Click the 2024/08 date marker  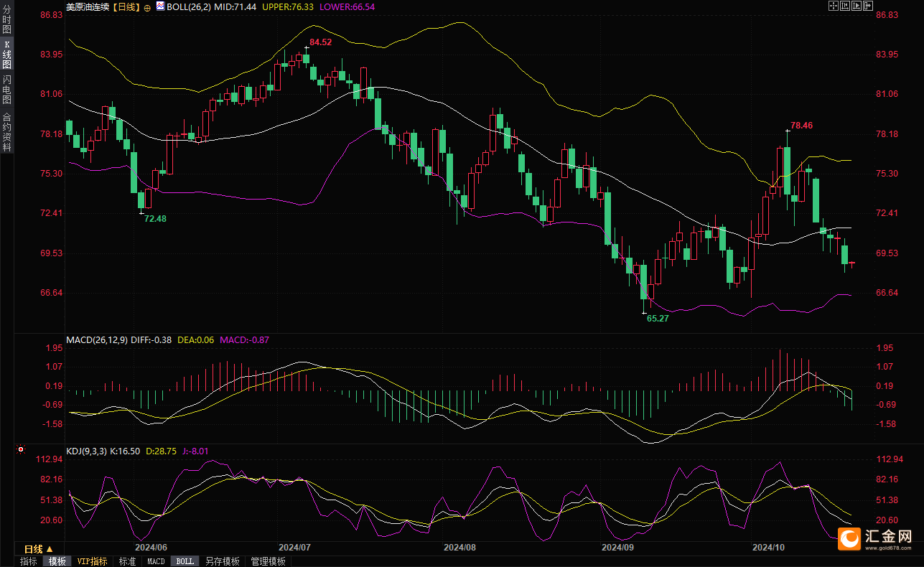pyautogui.click(x=460, y=548)
